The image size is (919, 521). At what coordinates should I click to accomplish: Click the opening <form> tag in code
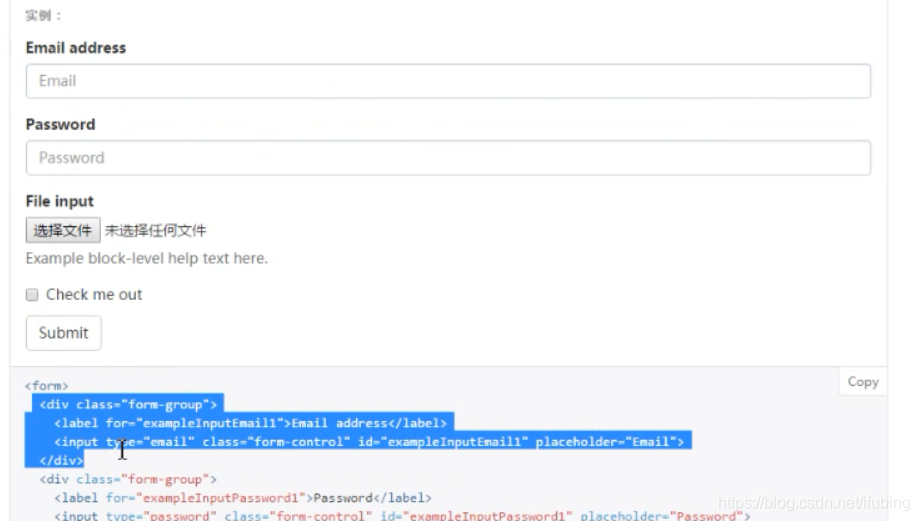tap(46, 386)
